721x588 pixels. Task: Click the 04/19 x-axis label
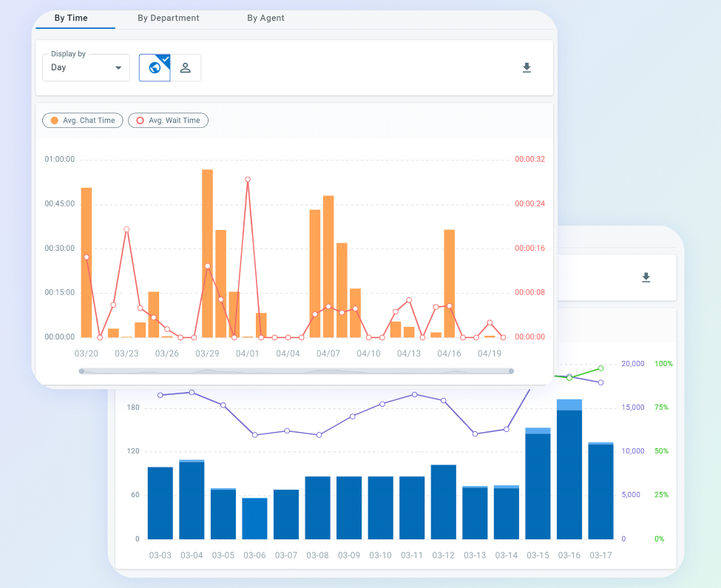[x=490, y=354]
